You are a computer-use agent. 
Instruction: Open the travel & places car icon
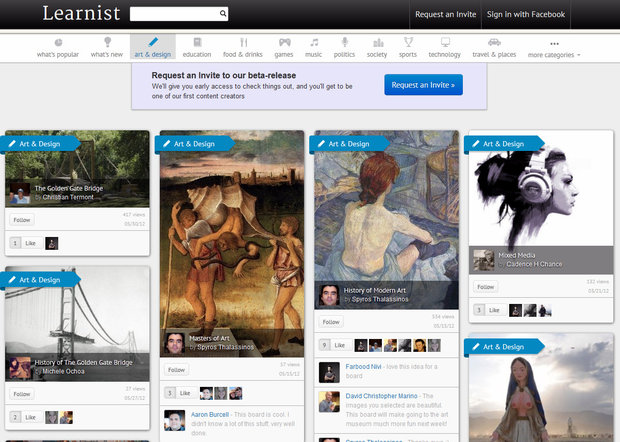click(494, 42)
